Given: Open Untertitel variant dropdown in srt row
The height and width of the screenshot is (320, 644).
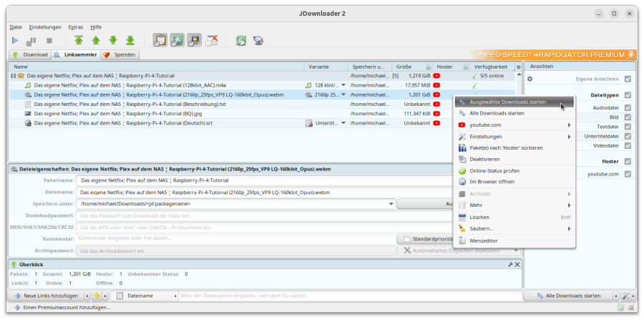Looking at the screenshot, I should click(x=343, y=123).
